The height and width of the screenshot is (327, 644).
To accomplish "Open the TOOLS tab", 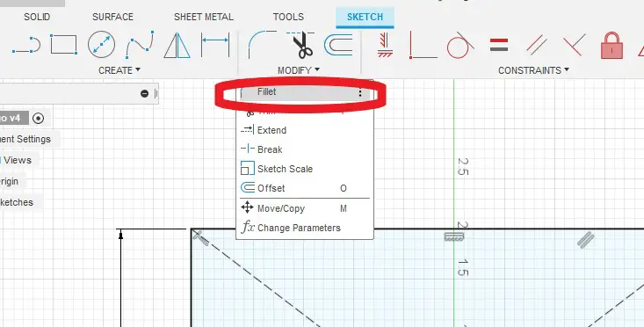I will point(288,17).
